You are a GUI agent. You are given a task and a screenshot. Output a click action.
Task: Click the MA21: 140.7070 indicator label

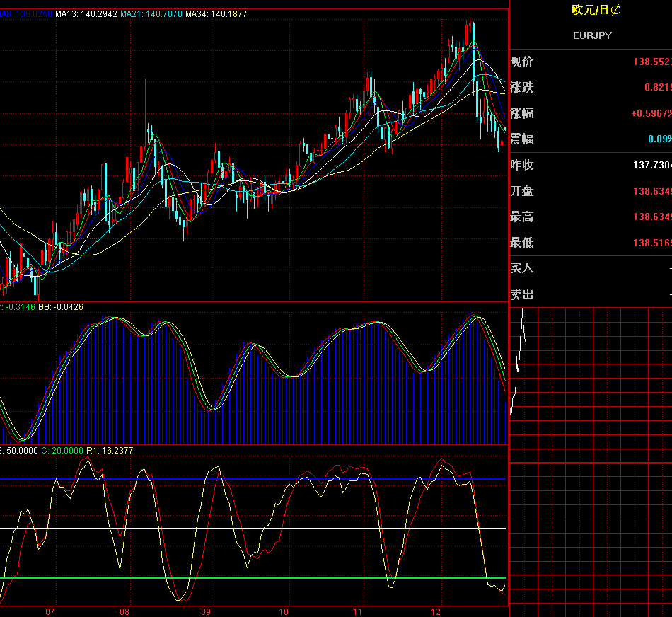(x=151, y=13)
